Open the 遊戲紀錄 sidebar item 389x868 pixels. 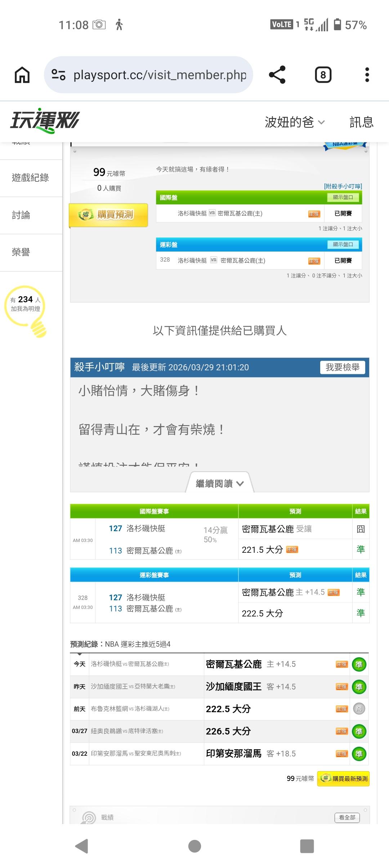pyautogui.click(x=30, y=178)
